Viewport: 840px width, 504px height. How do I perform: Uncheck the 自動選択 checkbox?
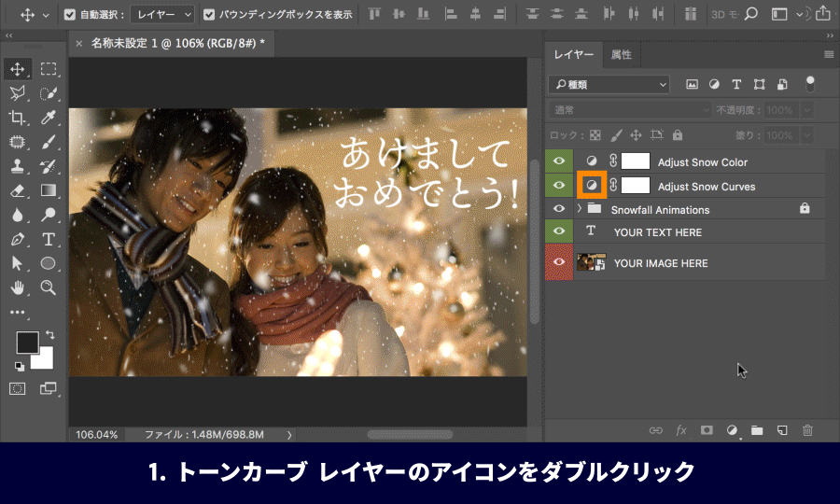(x=70, y=15)
